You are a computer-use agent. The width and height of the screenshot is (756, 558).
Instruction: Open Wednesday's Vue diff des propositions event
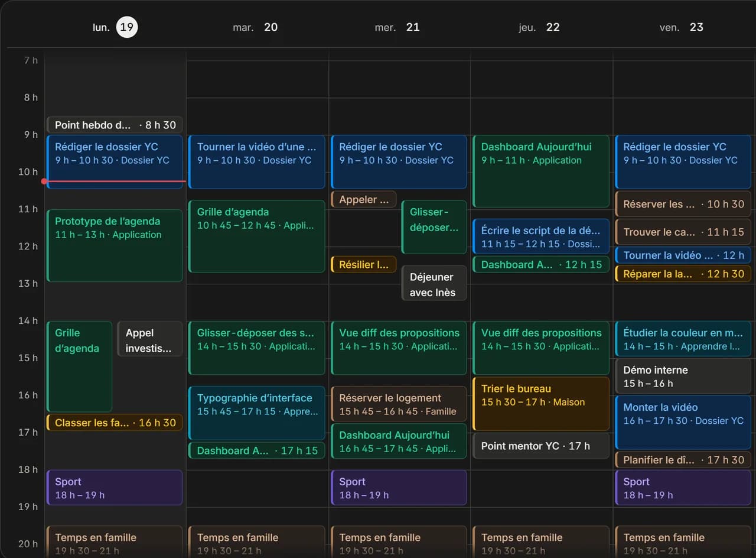[x=399, y=348]
